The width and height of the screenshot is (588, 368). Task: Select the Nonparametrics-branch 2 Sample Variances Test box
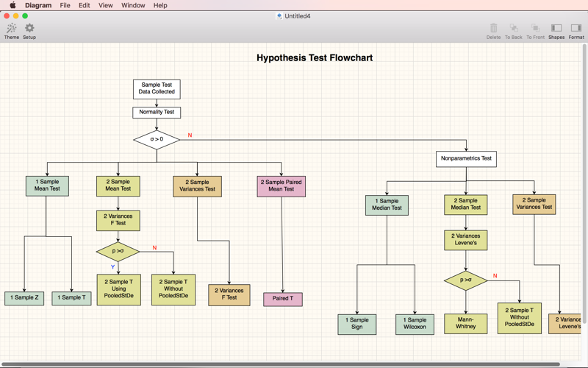click(x=534, y=205)
